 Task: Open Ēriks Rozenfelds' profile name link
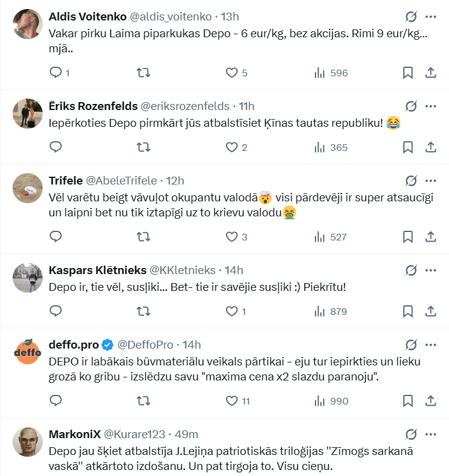(93, 106)
